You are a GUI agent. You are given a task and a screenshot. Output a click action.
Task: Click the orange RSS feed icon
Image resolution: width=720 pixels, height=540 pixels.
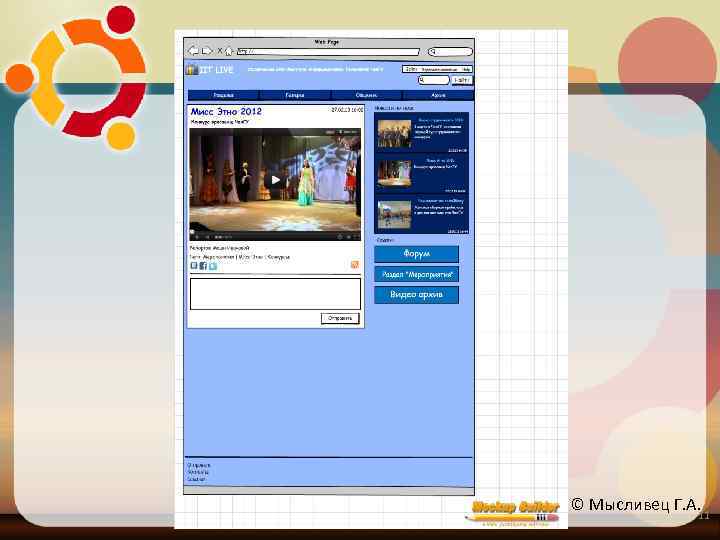(354, 264)
